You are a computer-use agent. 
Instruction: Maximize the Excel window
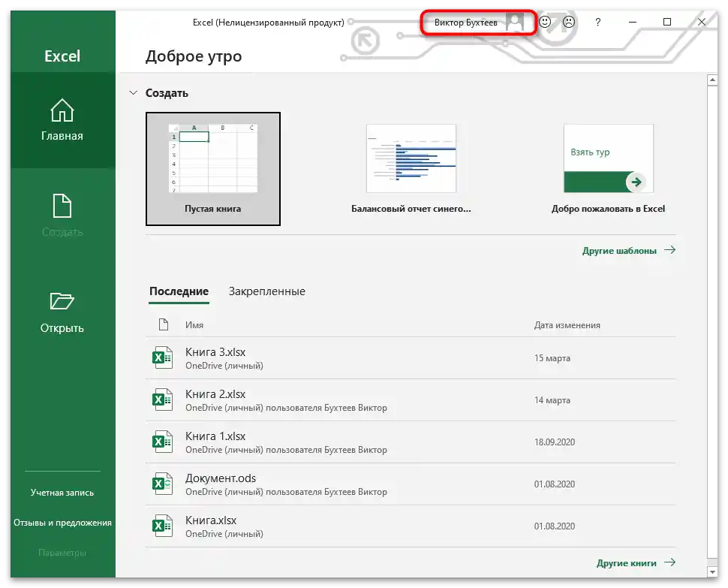pyautogui.click(x=667, y=22)
